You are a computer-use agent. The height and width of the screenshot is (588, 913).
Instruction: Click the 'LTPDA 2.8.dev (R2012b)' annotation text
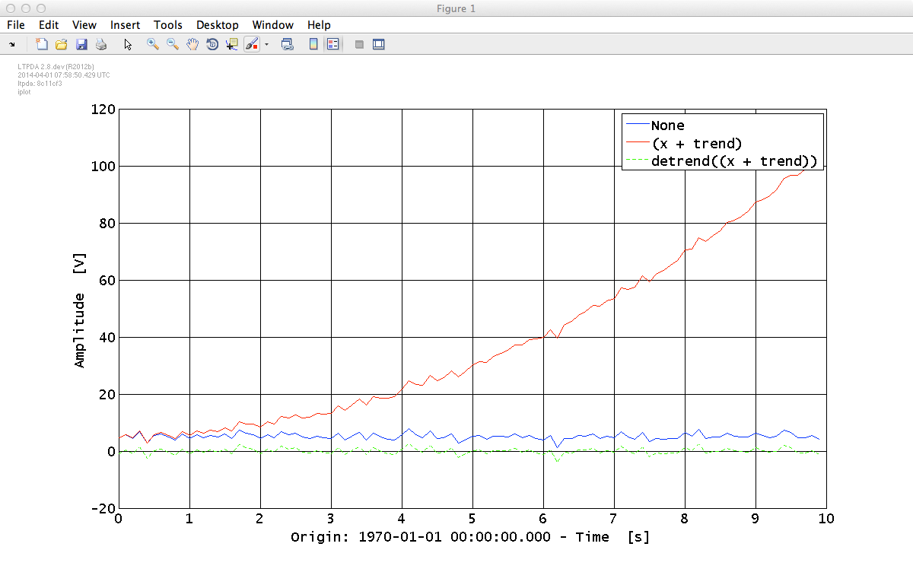(x=56, y=67)
